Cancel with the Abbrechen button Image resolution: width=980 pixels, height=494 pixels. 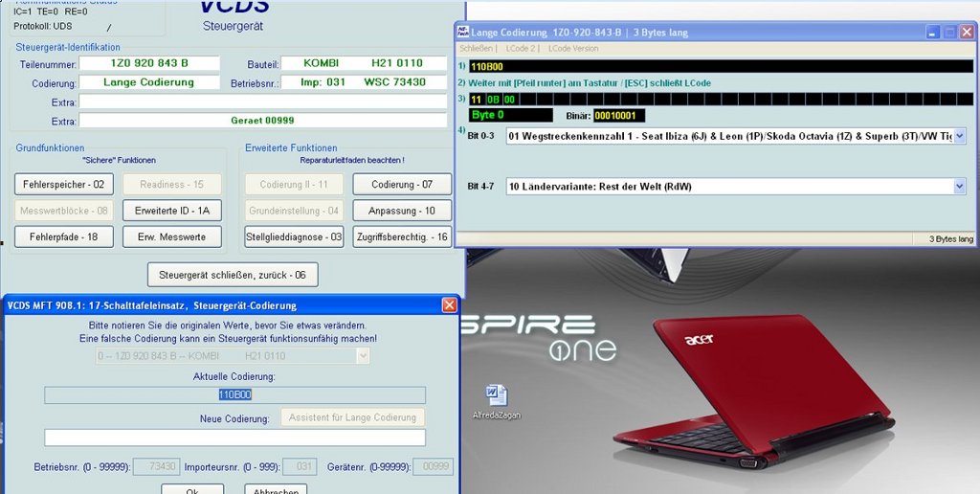tap(276, 489)
